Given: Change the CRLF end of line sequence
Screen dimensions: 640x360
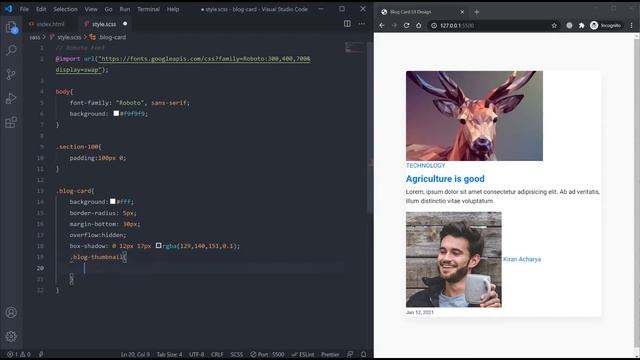Looking at the screenshot, I should [217, 354].
